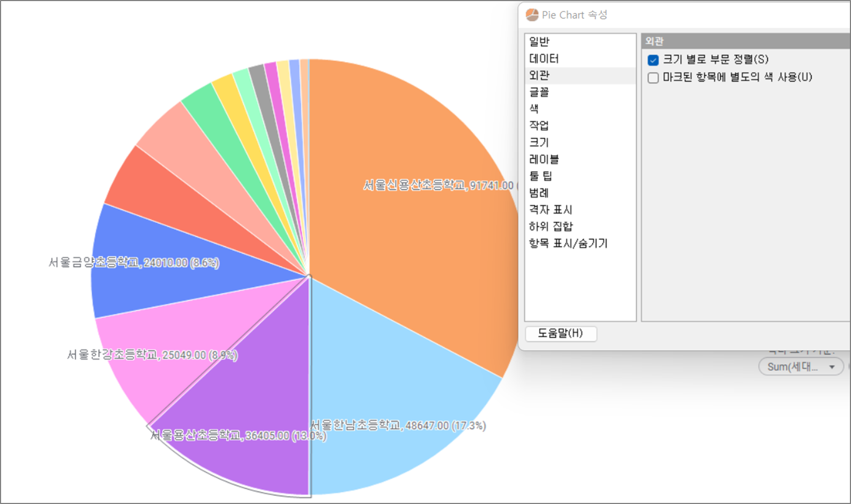Screen dimensions: 851x504
Task: Click the 서울한남초등학교, 48647.00 (17.3%) label
Action: 398,425
